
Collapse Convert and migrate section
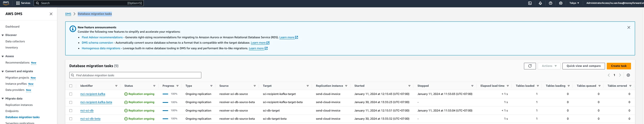pyautogui.click(x=3, y=71)
